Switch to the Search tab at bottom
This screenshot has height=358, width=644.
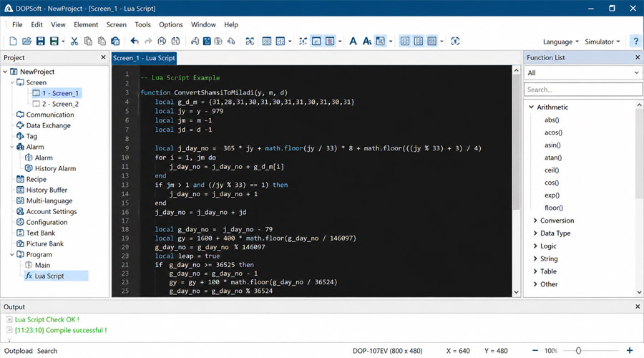click(x=47, y=351)
